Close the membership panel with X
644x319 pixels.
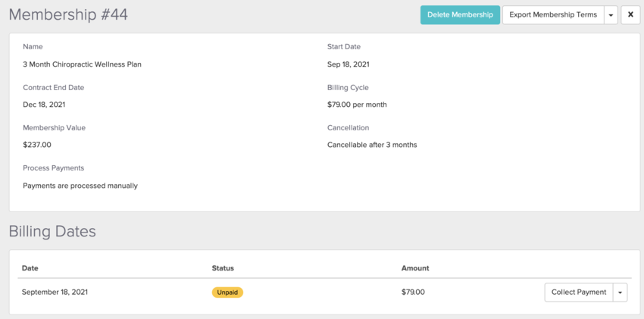tap(630, 15)
